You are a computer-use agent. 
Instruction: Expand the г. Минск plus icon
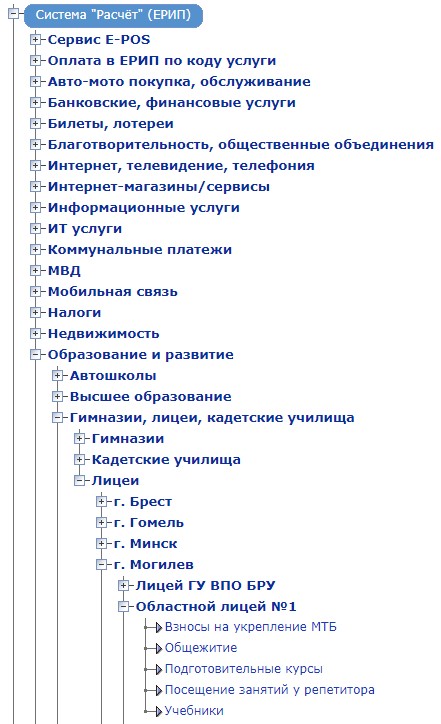click(x=102, y=543)
